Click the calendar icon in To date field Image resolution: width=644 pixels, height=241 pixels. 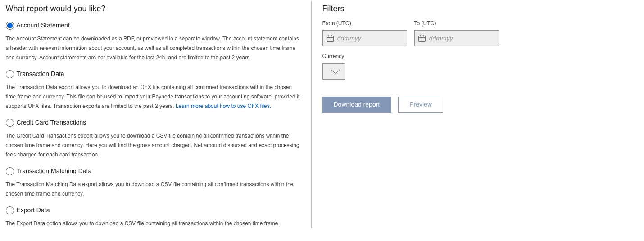[422, 38]
